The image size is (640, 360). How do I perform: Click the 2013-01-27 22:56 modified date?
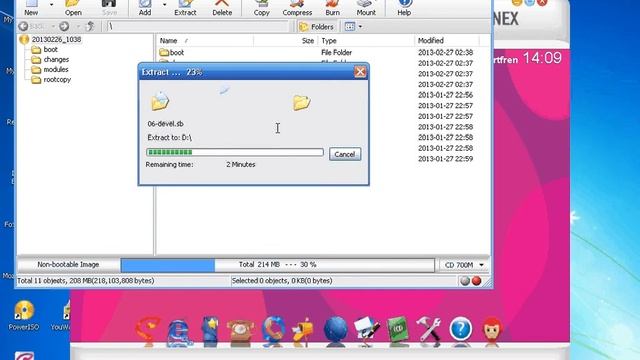[x=445, y=95]
